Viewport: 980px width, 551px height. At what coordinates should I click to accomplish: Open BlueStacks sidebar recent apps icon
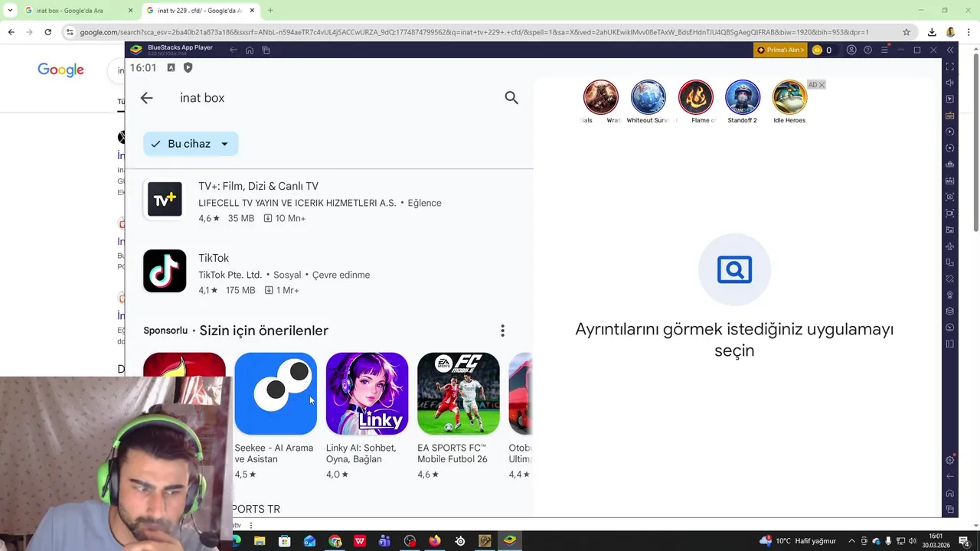[x=950, y=509]
